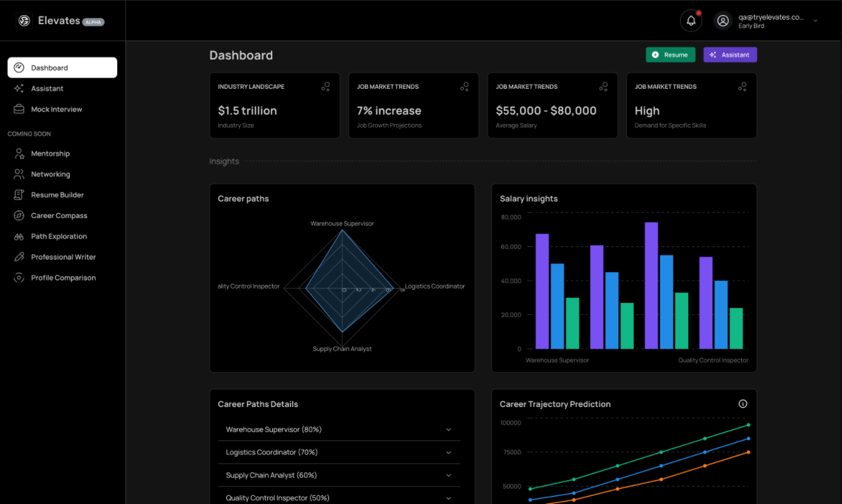Screen dimensions: 842x504
Task: Open Professional Writer label in sidebar
Action: click(64, 257)
